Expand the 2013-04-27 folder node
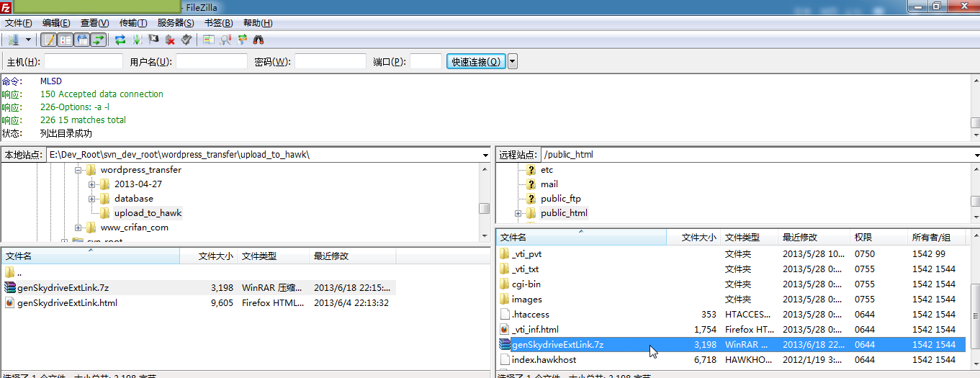980x378 pixels. click(x=92, y=184)
